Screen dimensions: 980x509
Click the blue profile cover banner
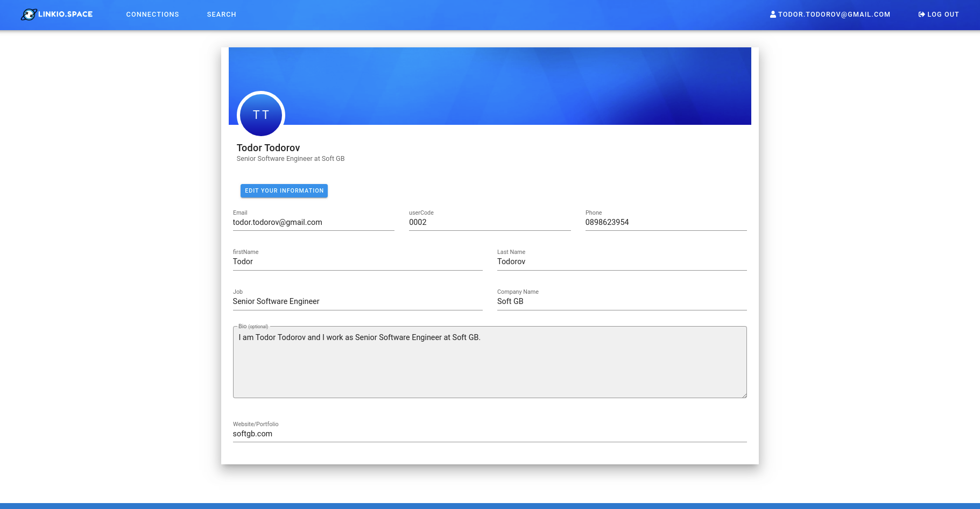pos(490,86)
